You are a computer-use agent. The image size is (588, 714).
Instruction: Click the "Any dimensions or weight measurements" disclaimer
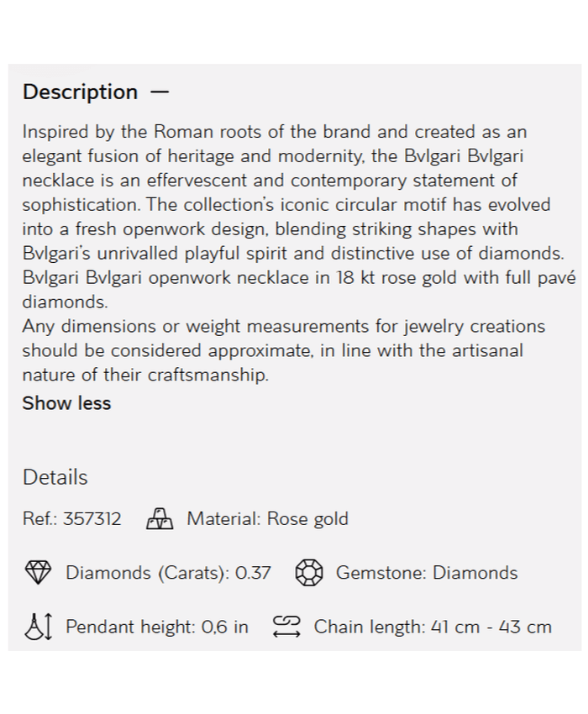pos(283,327)
